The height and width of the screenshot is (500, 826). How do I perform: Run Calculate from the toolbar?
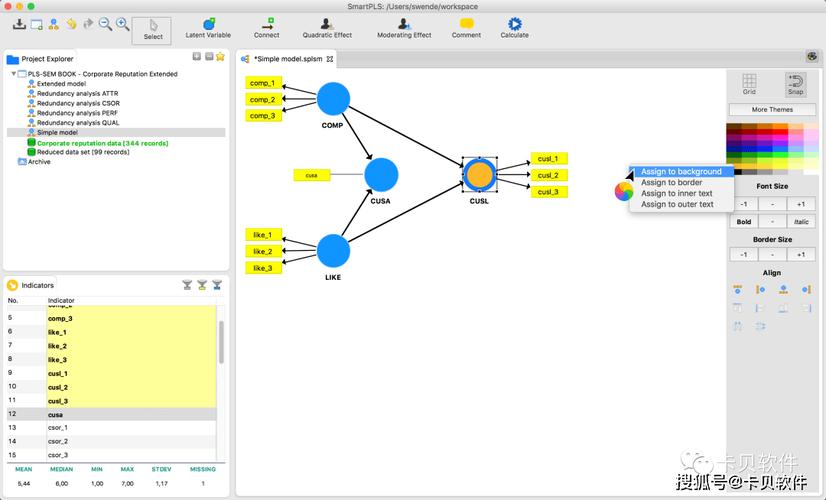click(x=514, y=27)
